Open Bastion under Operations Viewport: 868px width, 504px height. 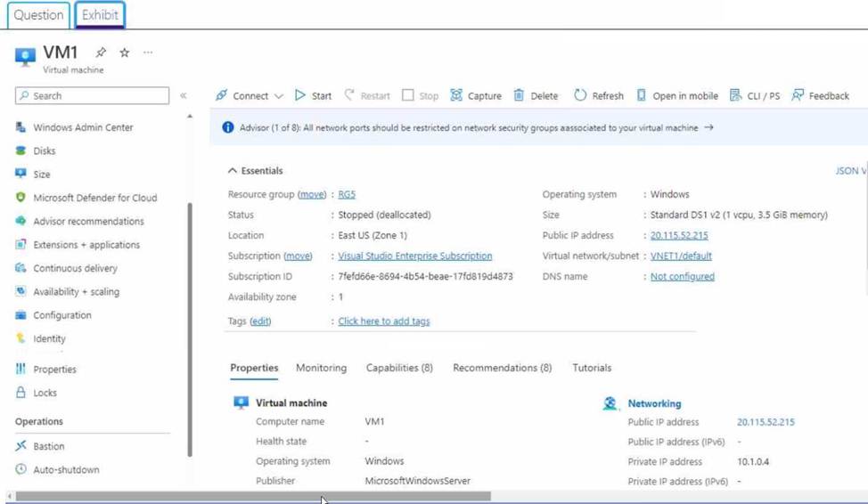(49, 446)
